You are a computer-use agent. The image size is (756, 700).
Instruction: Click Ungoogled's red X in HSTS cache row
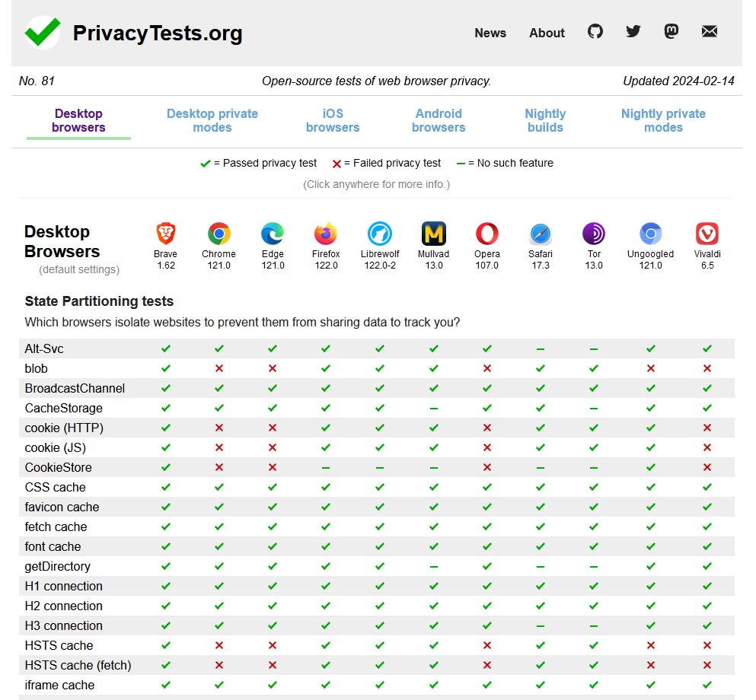click(650, 645)
